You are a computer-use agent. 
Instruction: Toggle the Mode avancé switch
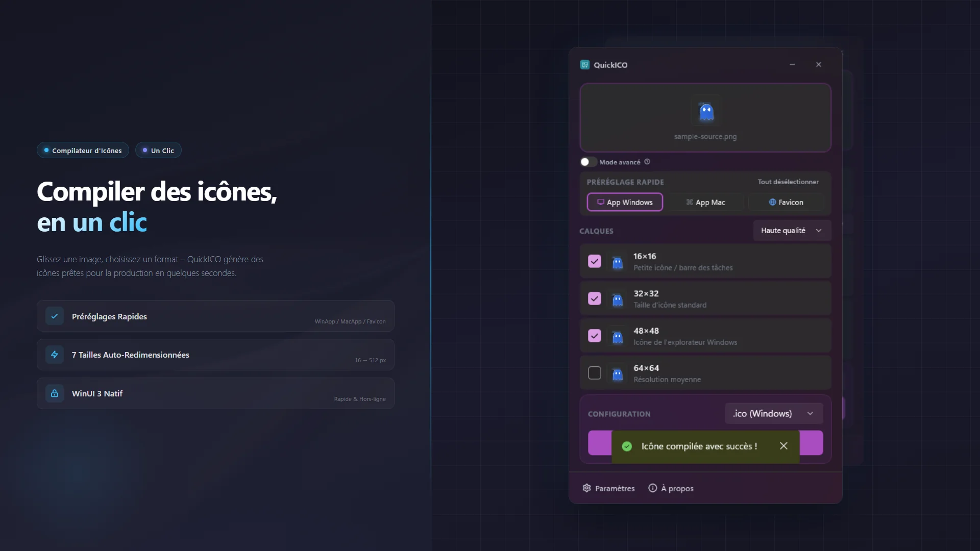(588, 162)
